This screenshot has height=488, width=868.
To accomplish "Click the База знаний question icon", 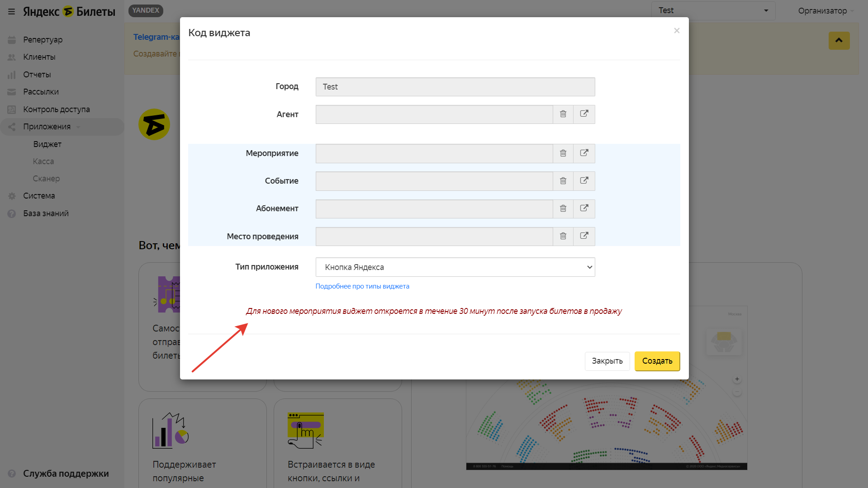I will click(x=12, y=213).
